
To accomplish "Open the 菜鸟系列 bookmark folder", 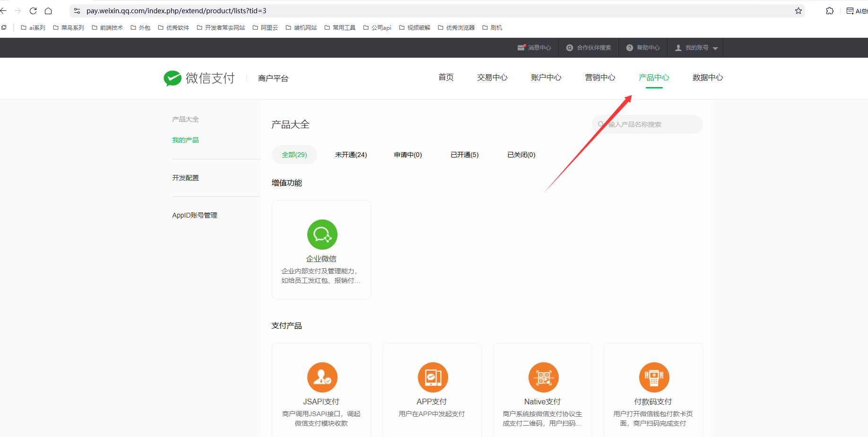I will 69,28.
